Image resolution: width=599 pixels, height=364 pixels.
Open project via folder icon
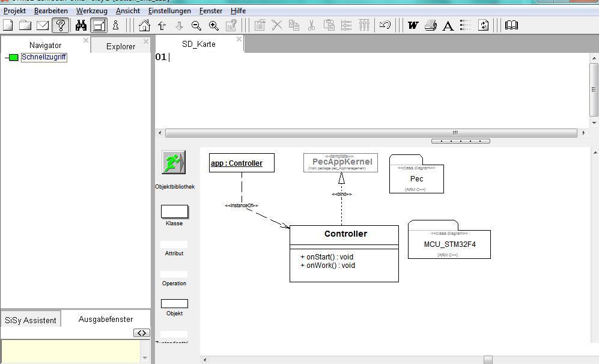(x=25, y=26)
